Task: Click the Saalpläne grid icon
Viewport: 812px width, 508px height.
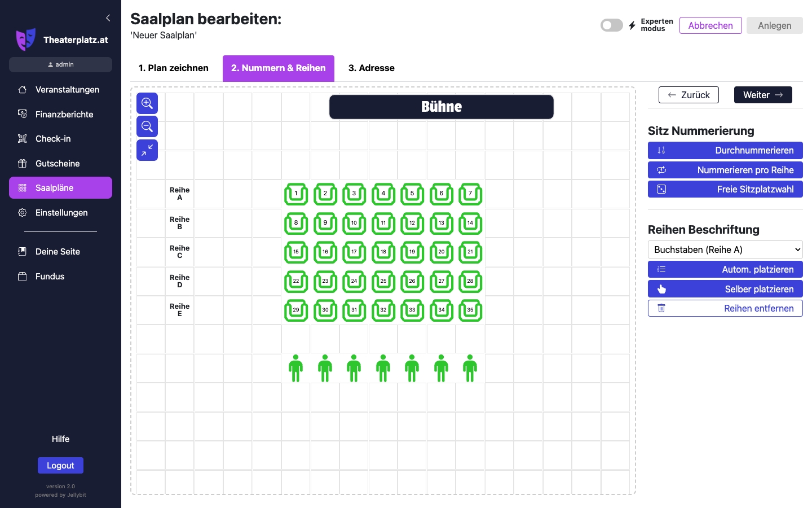Action: click(x=22, y=187)
